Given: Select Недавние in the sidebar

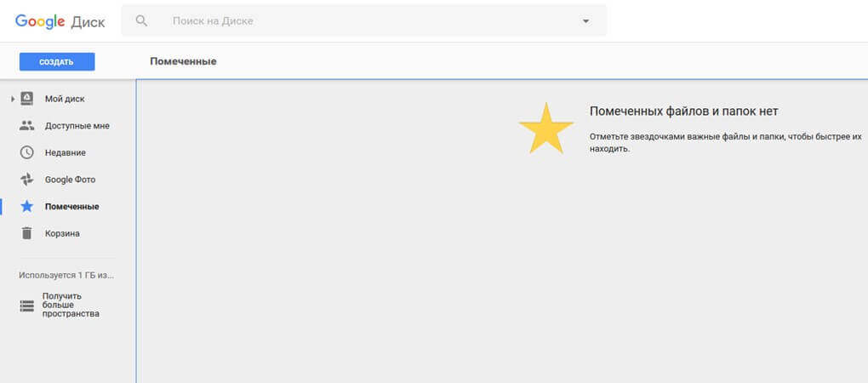Looking at the screenshot, I should pyautogui.click(x=66, y=152).
